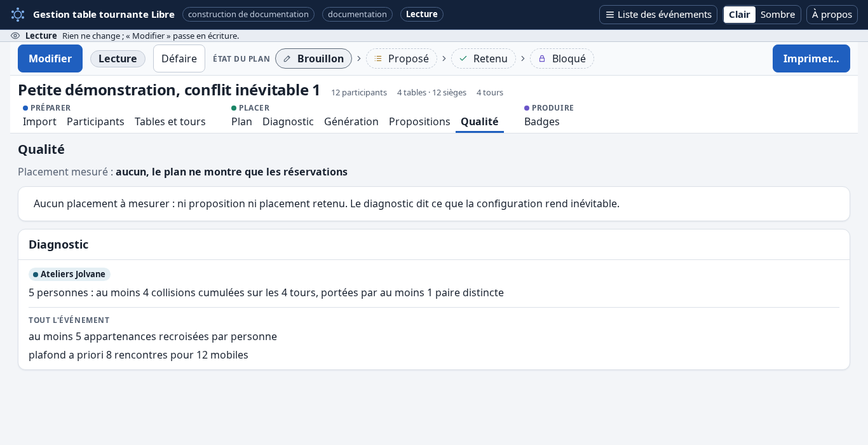Open the Plan tab
Image resolution: width=868 pixels, height=445 pixels.
tap(241, 121)
